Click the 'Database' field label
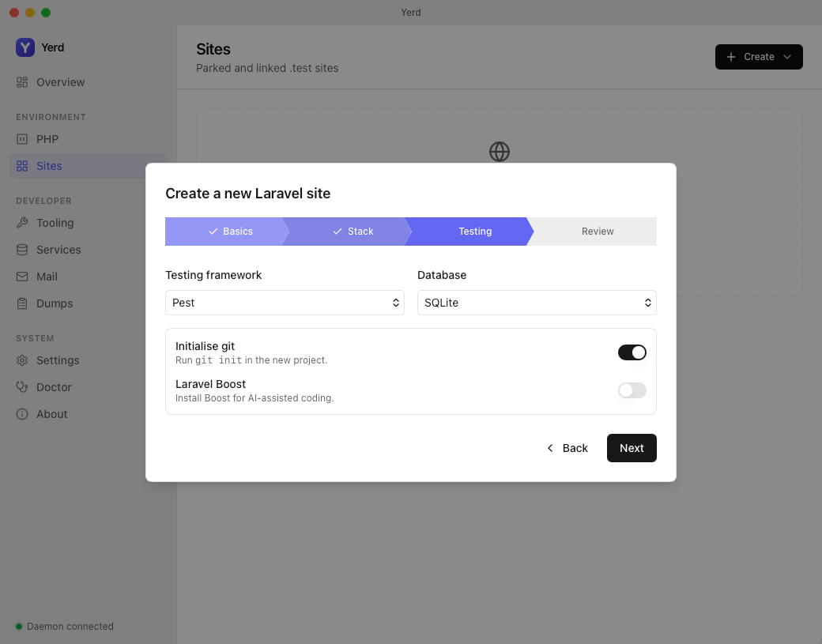 click(x=442, y=275)
